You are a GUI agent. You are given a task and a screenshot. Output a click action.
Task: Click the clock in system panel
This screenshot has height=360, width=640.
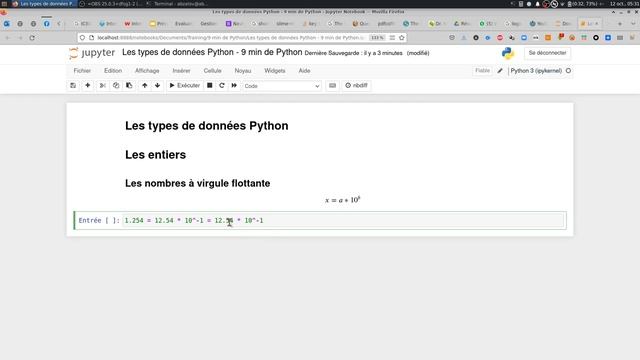coord(624,4)
